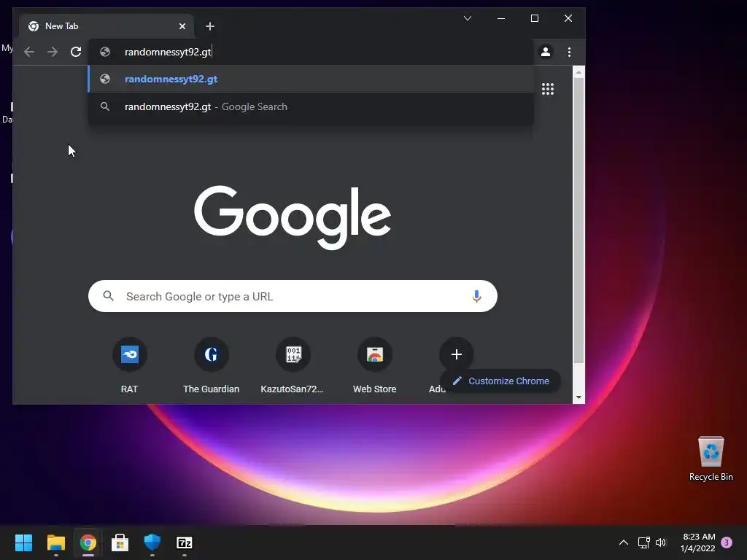This screenshot has width=747, height=560.
Task: Select the Recycle Bin desktop icon
Action: [x=711, y=459]
